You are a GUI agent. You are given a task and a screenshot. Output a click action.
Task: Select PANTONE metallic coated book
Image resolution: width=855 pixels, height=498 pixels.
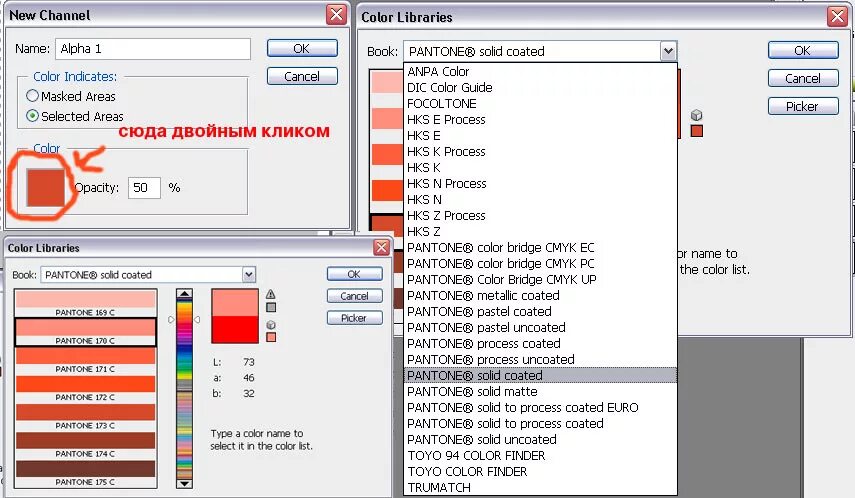540,296
